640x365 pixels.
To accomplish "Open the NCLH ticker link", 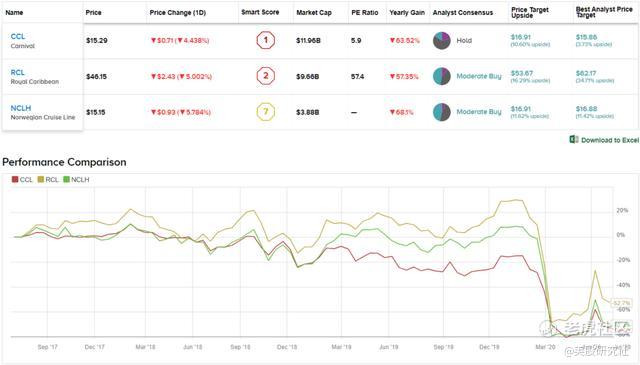I will coord(21,108).
